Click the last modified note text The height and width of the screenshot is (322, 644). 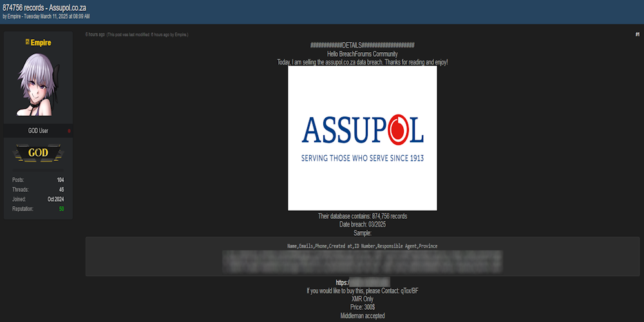coord(147,34)
